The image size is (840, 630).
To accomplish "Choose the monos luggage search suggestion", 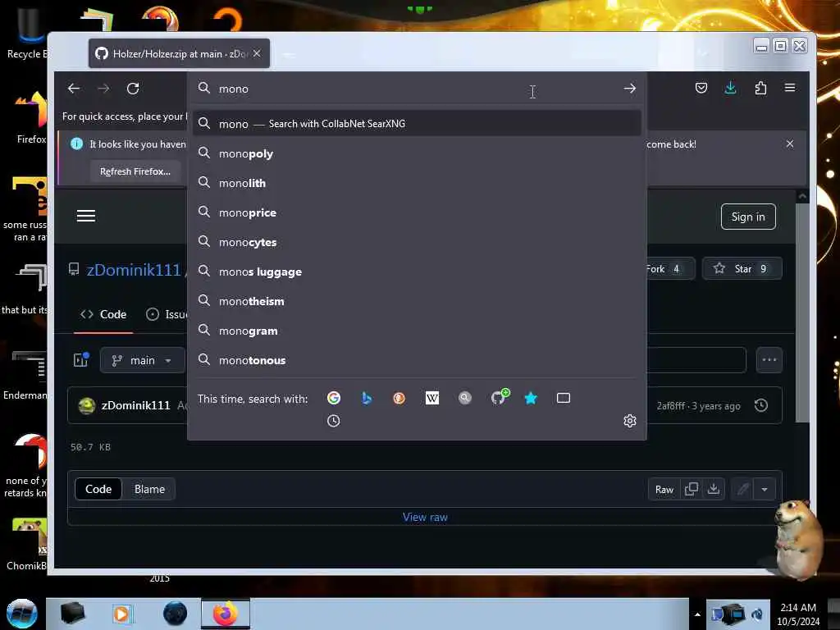I will [417, 272].
